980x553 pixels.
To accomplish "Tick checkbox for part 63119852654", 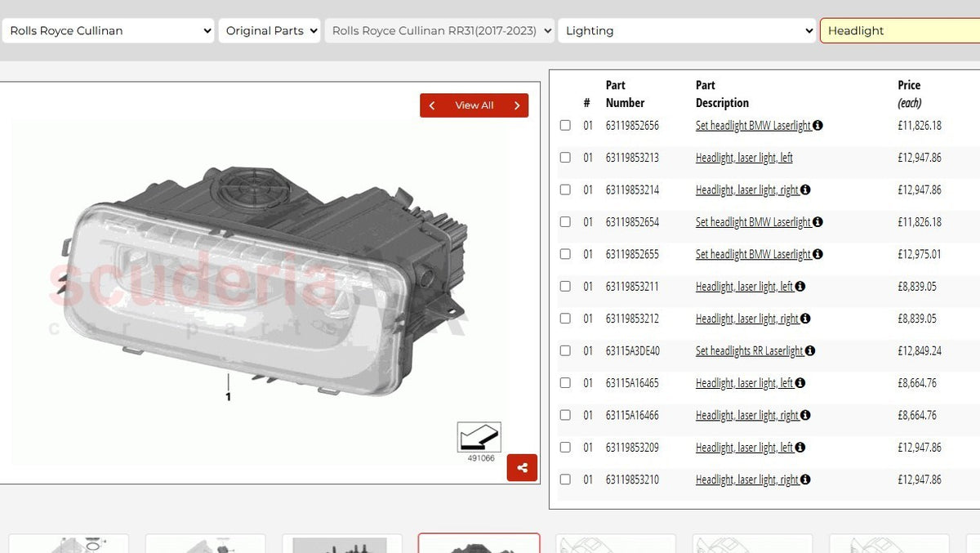I will (565, 221).
